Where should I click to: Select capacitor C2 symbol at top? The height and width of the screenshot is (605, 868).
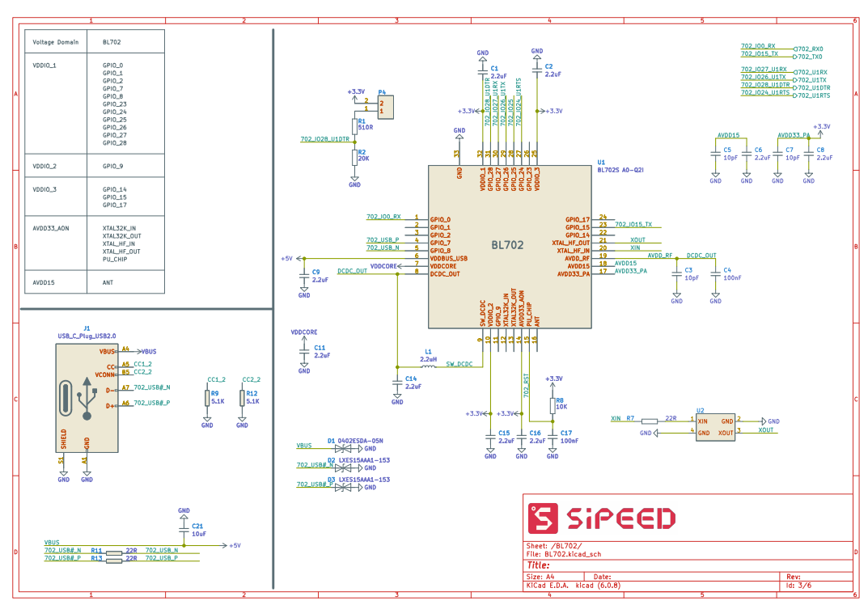(x=537, y=70)
